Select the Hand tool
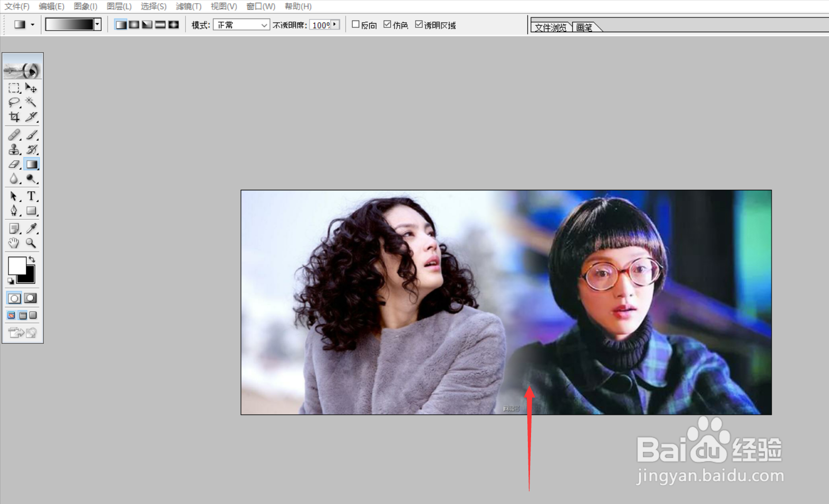This screenshot has height=504, width=829. tap(14, 243)
